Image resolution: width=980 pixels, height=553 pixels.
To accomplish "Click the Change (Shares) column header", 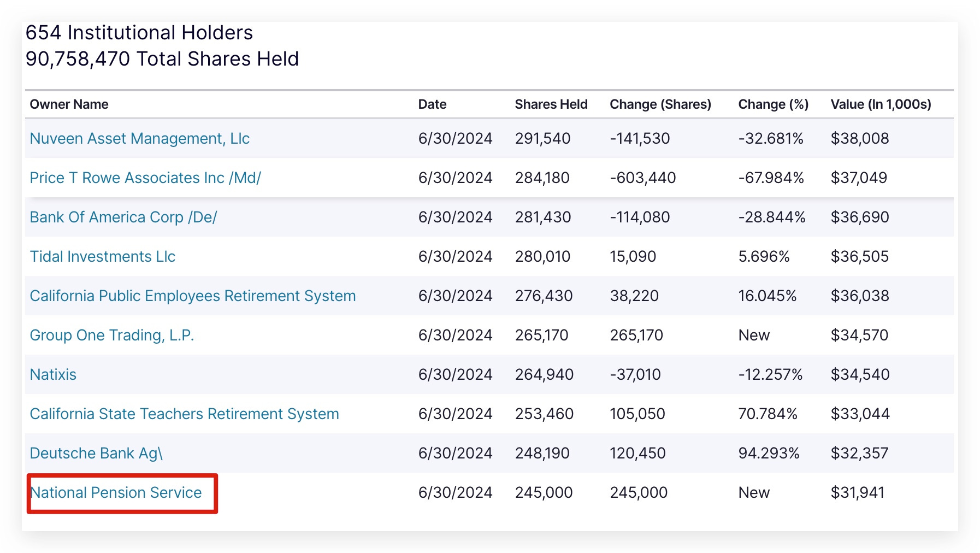I will pos(660,104).
